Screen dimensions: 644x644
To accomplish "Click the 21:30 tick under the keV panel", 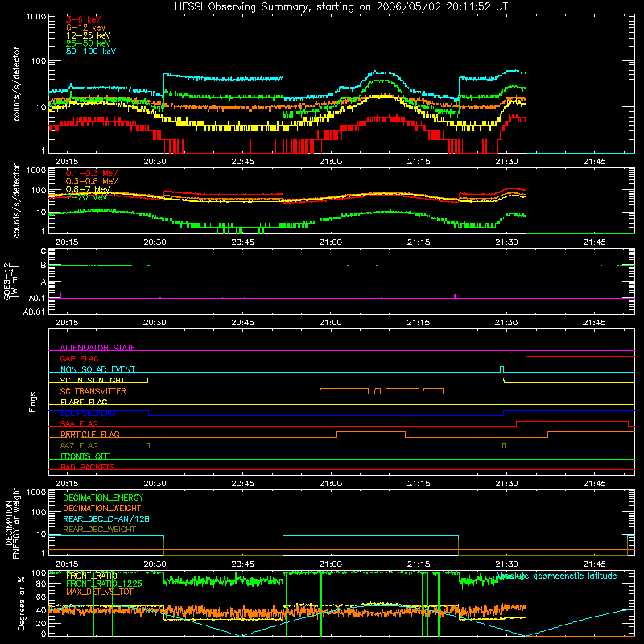I will tap(506, 162).
